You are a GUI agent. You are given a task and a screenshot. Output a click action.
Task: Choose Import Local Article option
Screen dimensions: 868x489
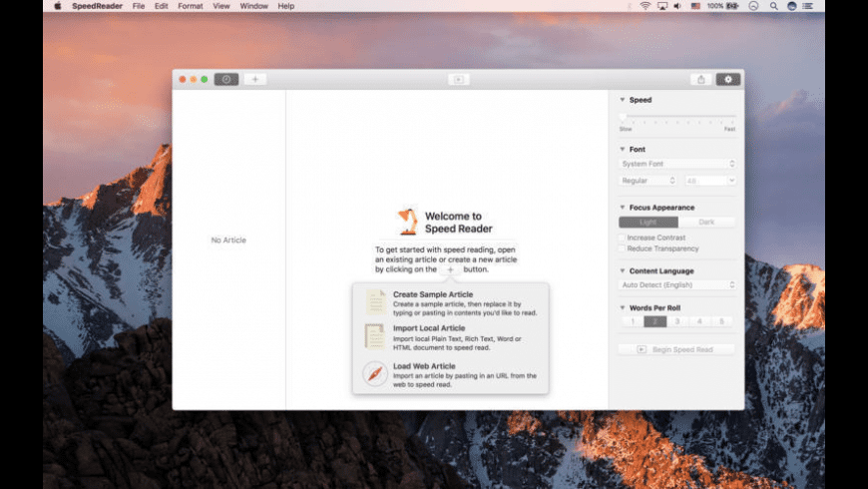(451, 337)
